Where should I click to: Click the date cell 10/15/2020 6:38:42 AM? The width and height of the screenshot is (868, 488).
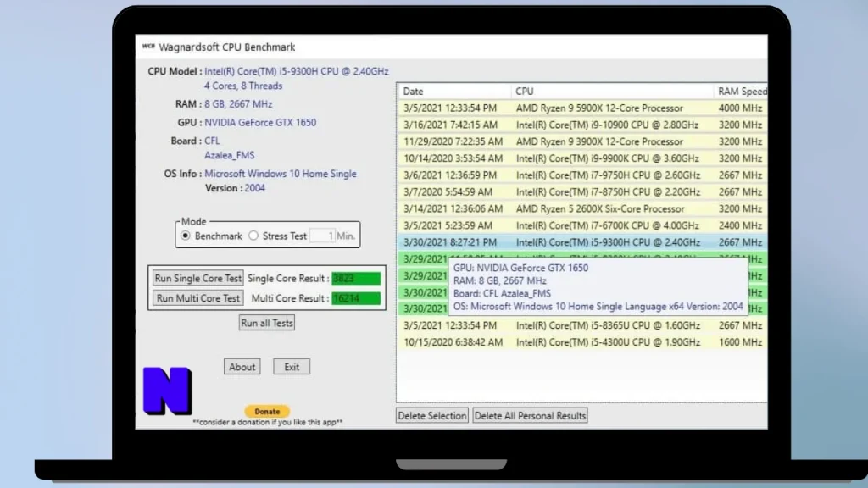[x=453, y=342]
